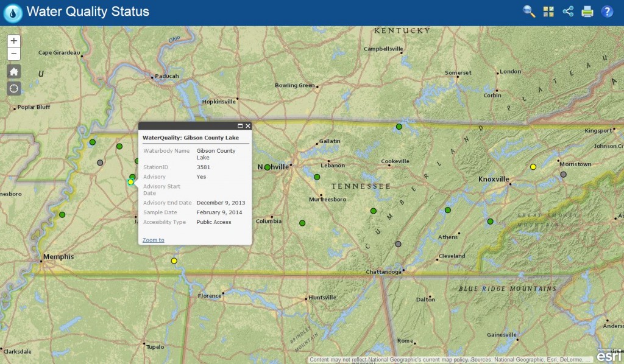Select green marker north of Memphis
Image resolution: width=624 pixels, height=364 pixels.
(62, 215)
